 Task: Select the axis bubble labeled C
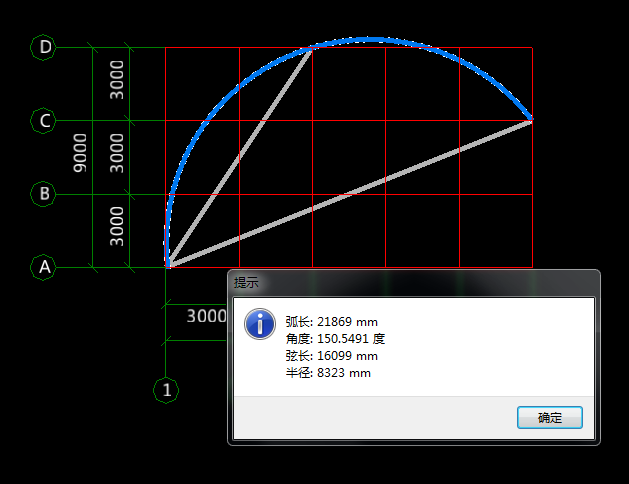point(44,121)
